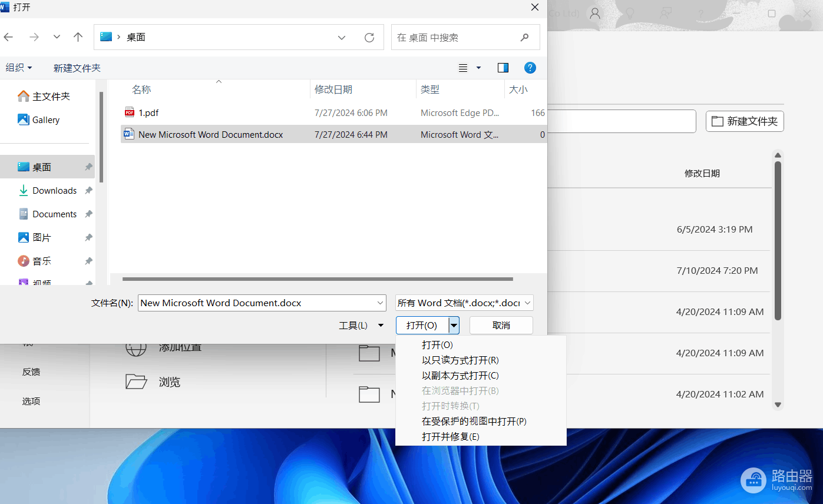Screen dimensions: 823x504
Task: Go up one folder level
Action: [x=78, y=37]
